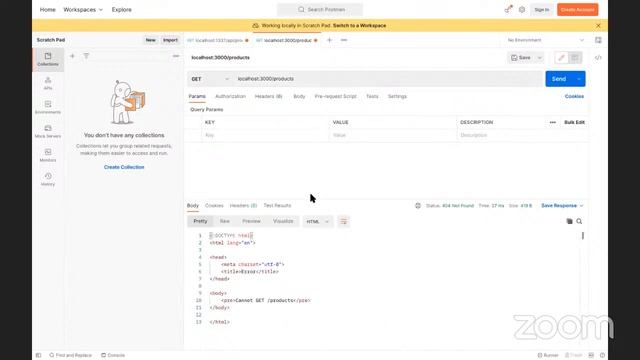The height and width of the screenshot is (360, 640).
Task: Open the Monitors sidebar panel
Action: [48, 156]
